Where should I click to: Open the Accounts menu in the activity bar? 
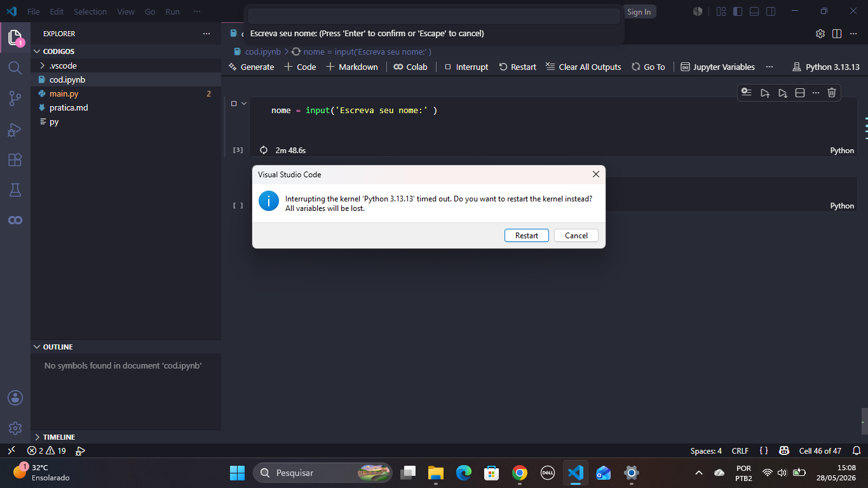15,398
